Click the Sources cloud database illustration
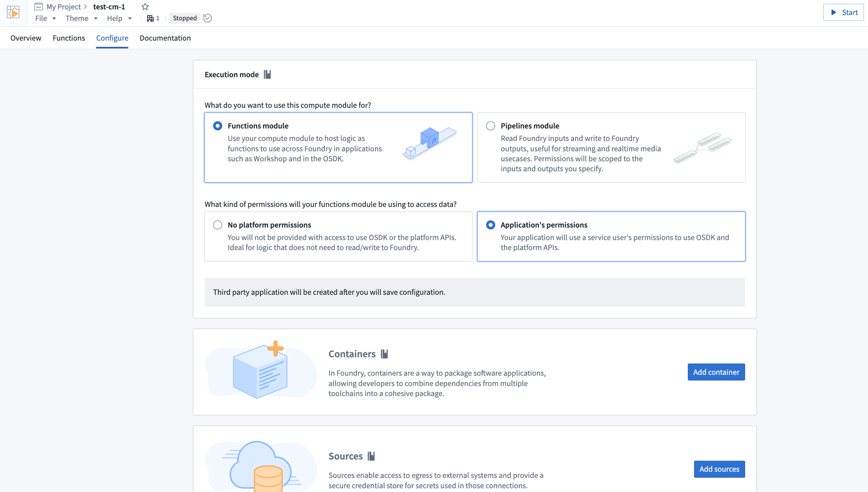This screenshot has height=492, width=868. 261,466
